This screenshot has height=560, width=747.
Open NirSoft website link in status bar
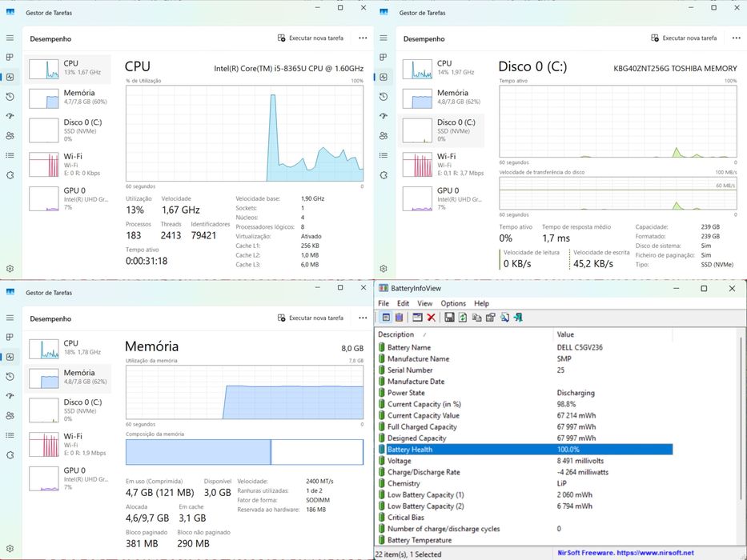pos(625,553)
